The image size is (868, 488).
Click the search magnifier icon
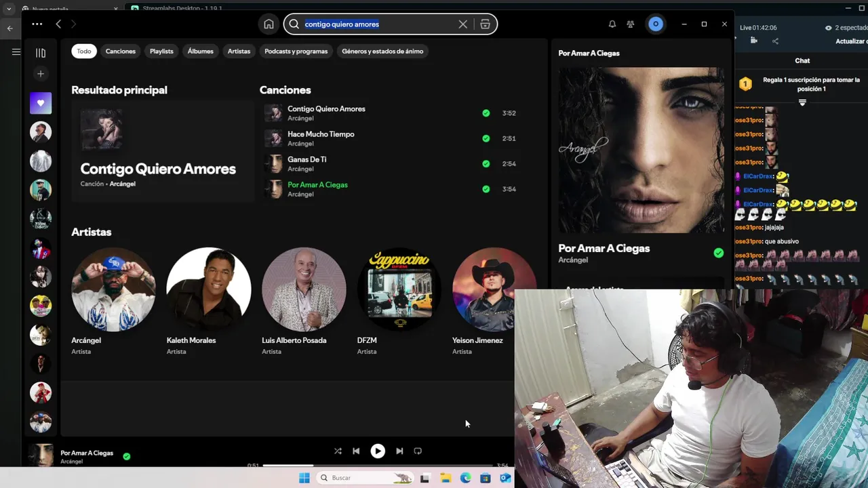tap(294, 24)
